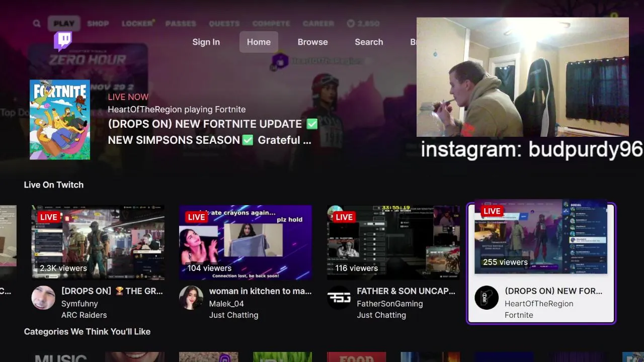Click the LOCKER tab in Fortnite menu
644x362 pixels.
click(137, 24)
